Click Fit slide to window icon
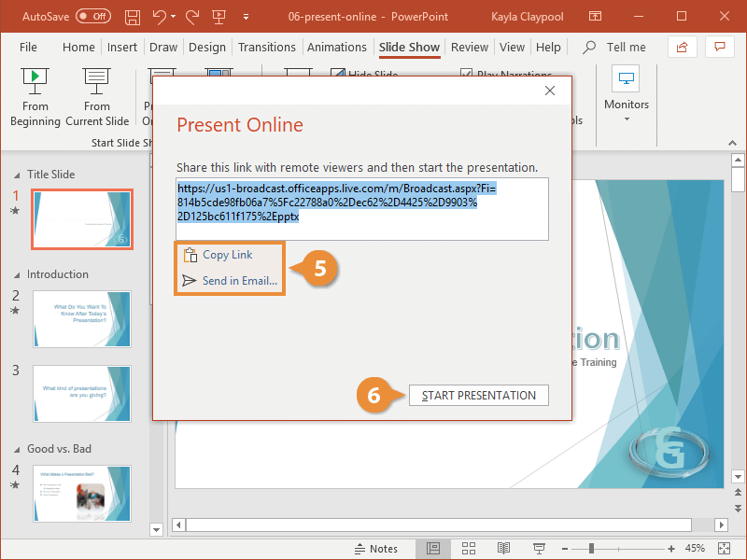 [722, 548]
